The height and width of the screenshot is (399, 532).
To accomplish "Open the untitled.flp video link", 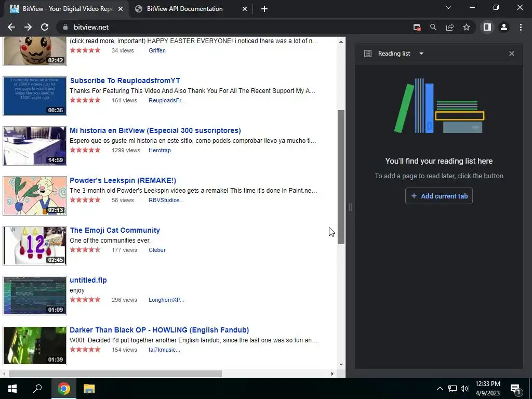I will [88, 280].
